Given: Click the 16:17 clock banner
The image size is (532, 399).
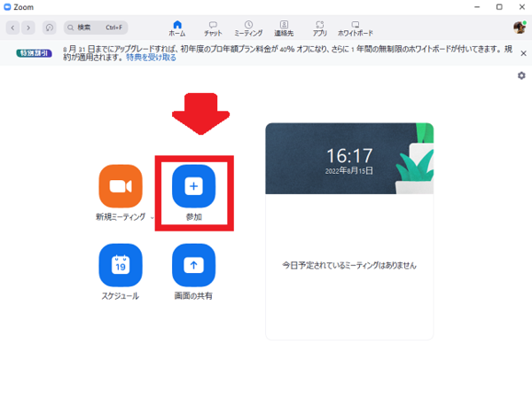Looking at the screenshot, I should 349,159.
